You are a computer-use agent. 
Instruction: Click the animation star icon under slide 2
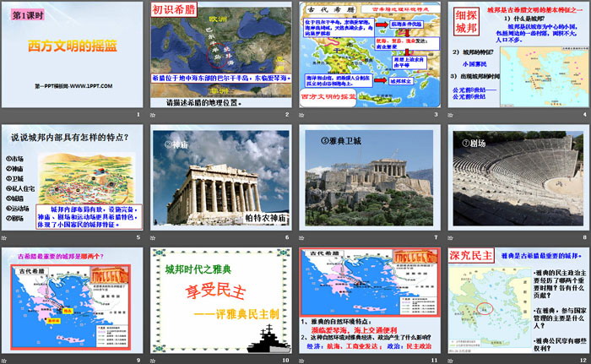point(154,117)
